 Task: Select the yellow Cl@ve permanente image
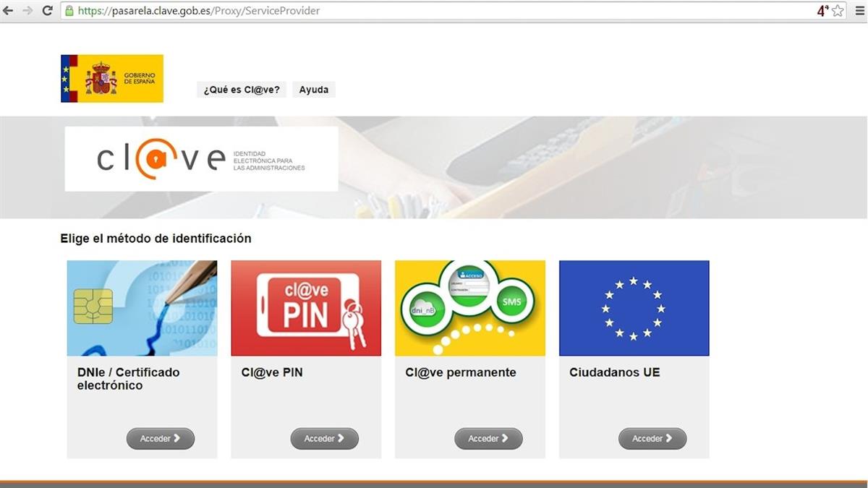(x=470, y=308)
